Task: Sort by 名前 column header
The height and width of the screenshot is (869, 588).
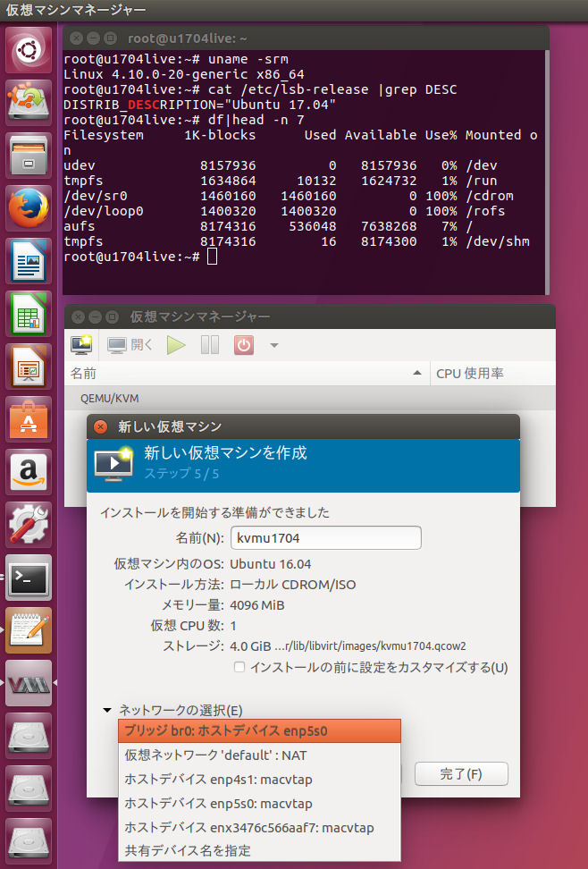Action: pos(247,374)
